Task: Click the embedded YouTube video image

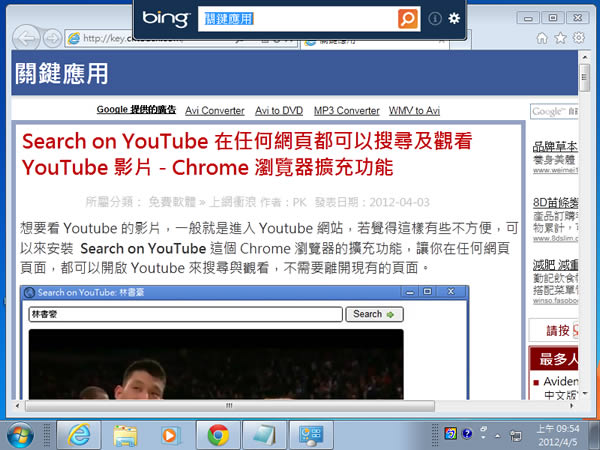Action: (216, 364)
